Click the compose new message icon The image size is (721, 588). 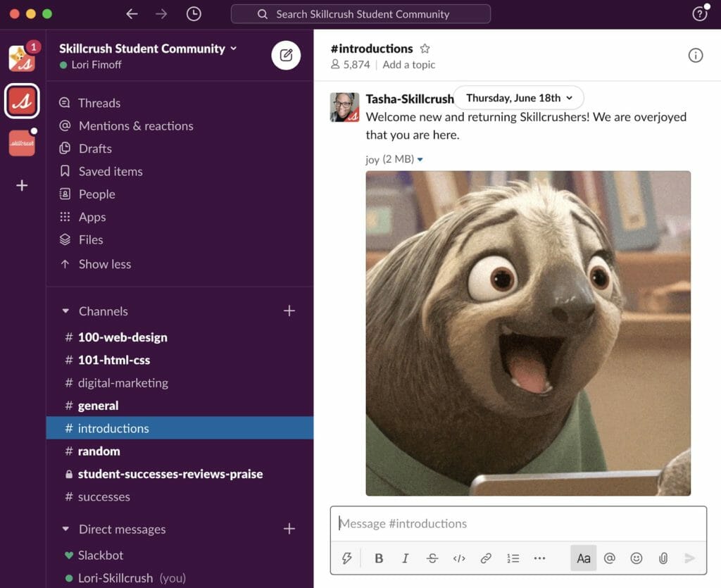286,56
